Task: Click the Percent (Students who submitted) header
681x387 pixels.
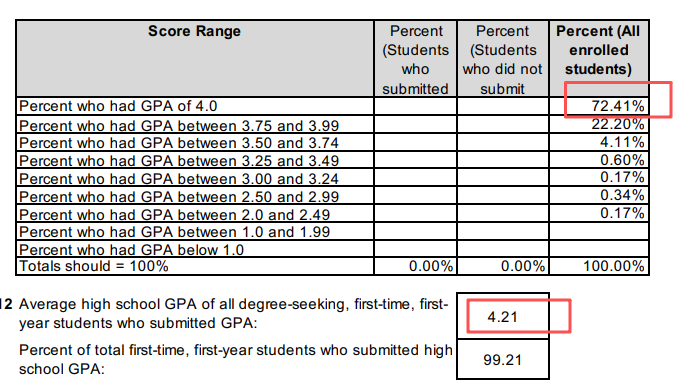Action: click(x=415, y=60)
